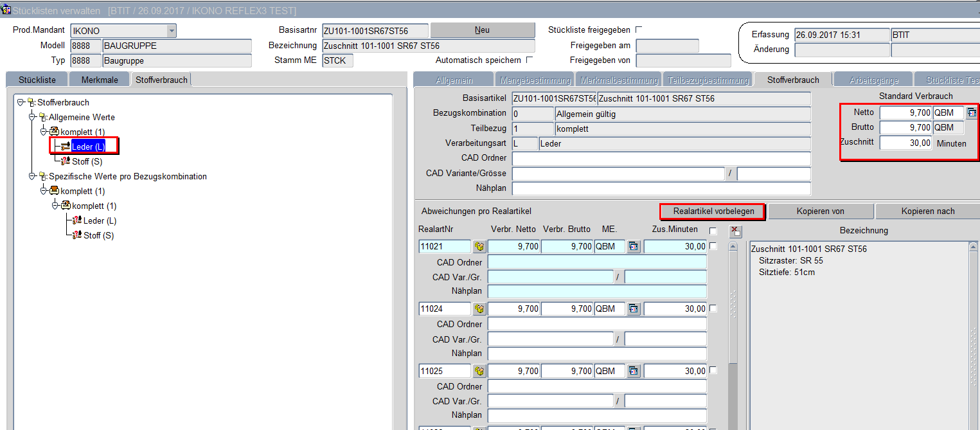Enable the Stückliste freigegeben checkbox
Viewport: 980px width, 430px height.
click(x=639, y=30)
